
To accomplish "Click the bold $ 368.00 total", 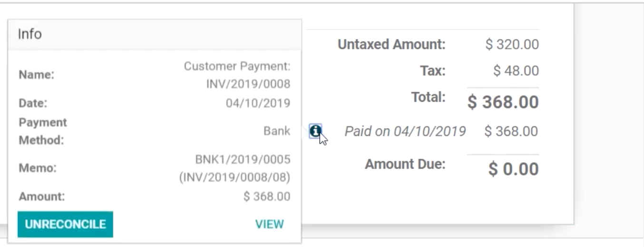I will 503,102.
